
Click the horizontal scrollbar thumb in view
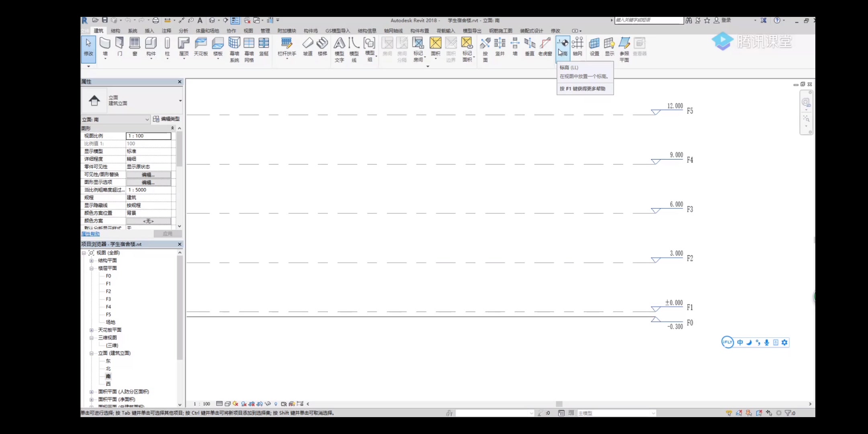[x=559, y=404]
